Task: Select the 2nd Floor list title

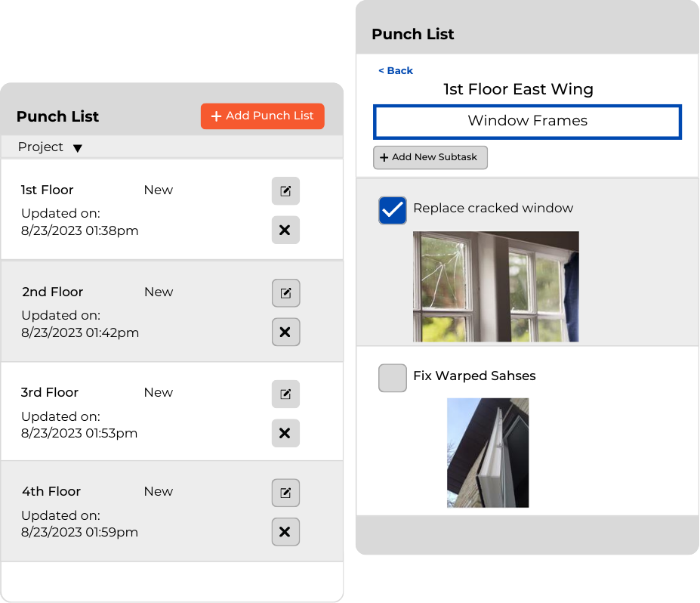Action: (53, 292)
